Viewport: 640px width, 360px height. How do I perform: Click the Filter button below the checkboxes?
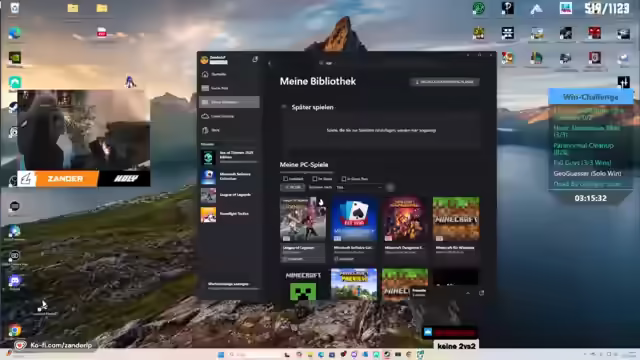point(293,187)
